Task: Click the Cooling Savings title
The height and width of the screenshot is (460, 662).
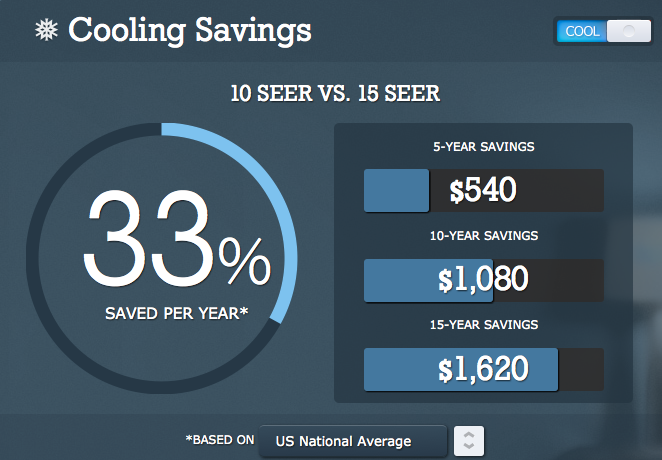Action: (190, 30)
